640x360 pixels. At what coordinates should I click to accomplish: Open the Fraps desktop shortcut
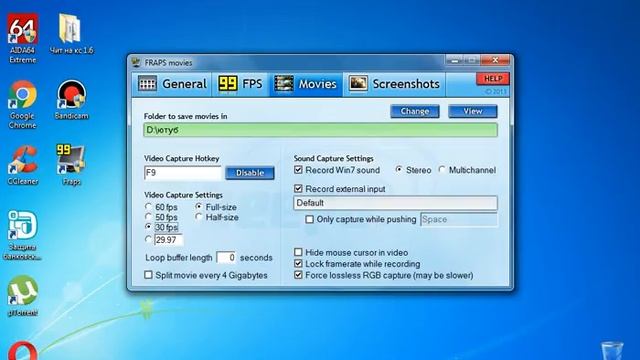click(x=71, y=164)
